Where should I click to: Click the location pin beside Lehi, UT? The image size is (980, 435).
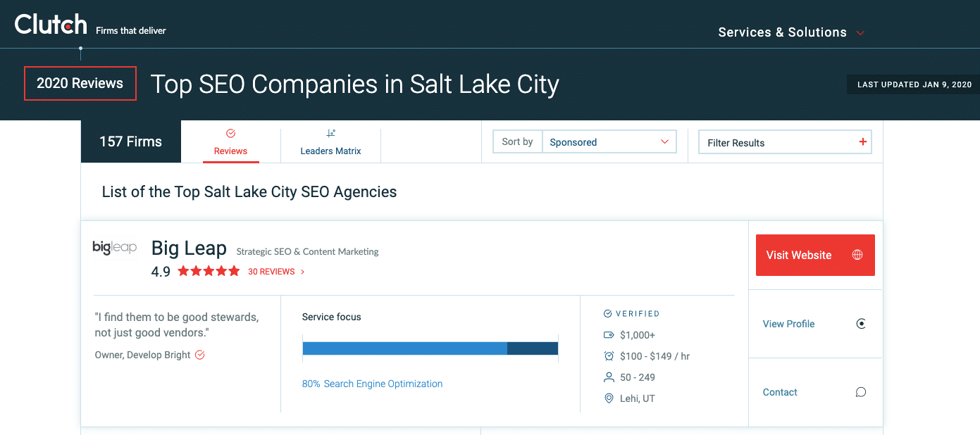click(x=609, y=398)
